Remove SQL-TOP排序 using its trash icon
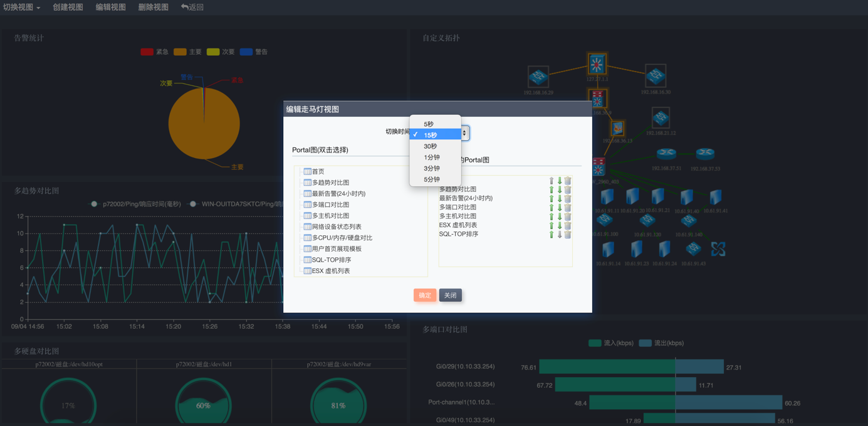 [x=568, y=235]
